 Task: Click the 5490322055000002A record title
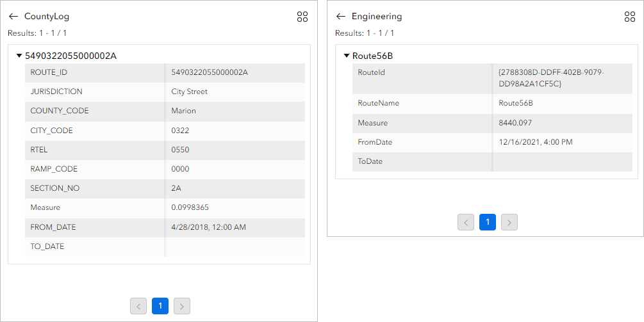pos(70,56)
